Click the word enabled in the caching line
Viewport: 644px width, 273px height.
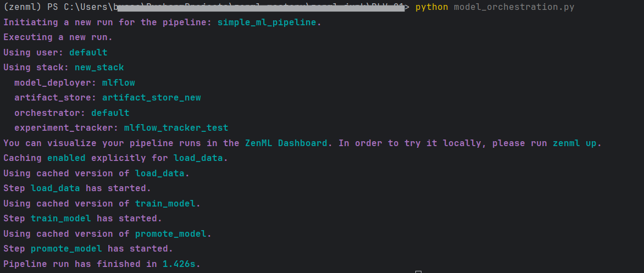point(66,158)
